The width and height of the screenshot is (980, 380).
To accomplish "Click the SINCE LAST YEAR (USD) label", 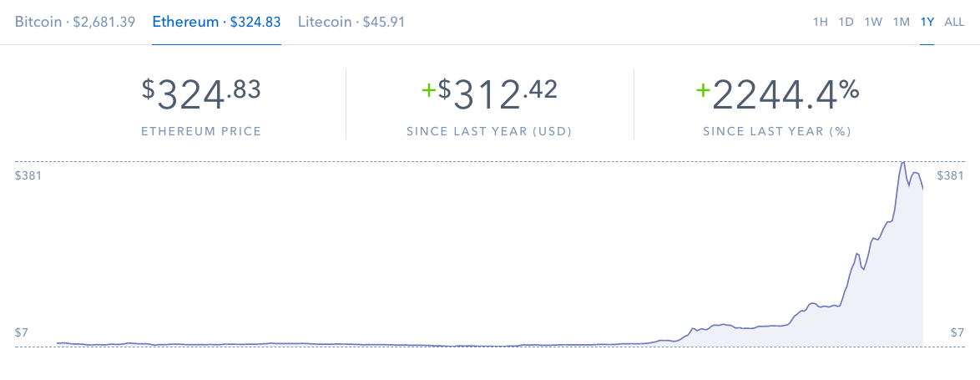I will (x=489, y=131).
